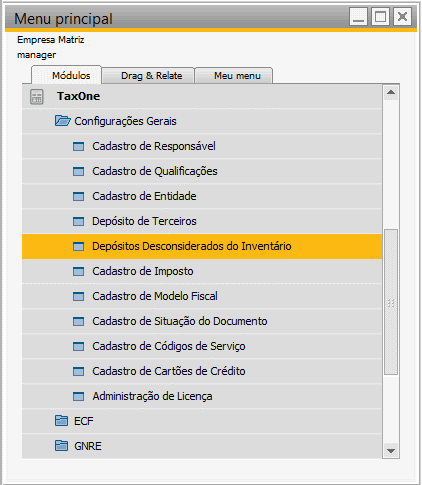Click the TaxOne calculator module icon
The width and height of the screenshot is (422, 485).
[36, 97]
